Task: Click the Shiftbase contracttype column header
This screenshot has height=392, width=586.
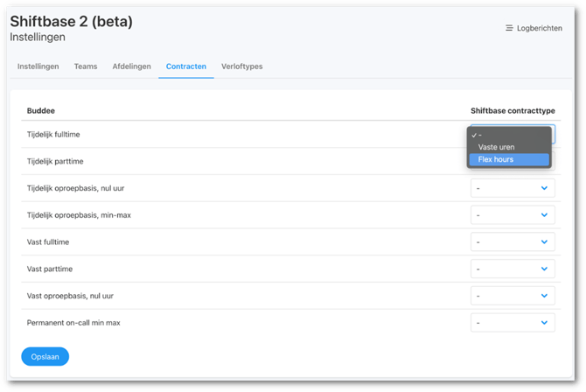Action: [512, 111]
